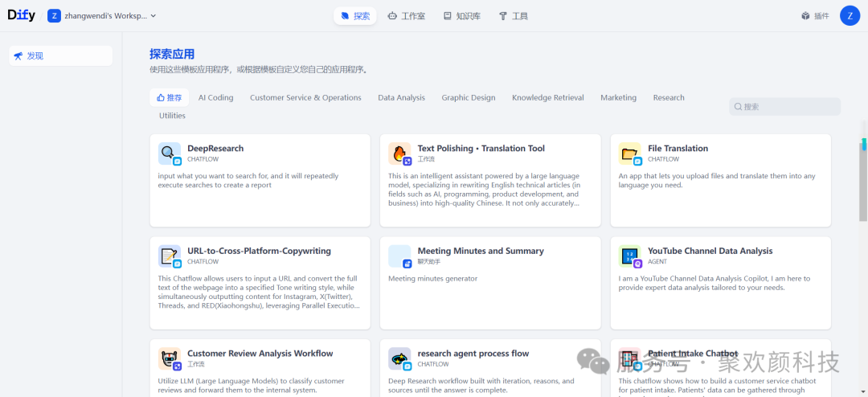Show Graphic Design templates

[x=469, y=97]
